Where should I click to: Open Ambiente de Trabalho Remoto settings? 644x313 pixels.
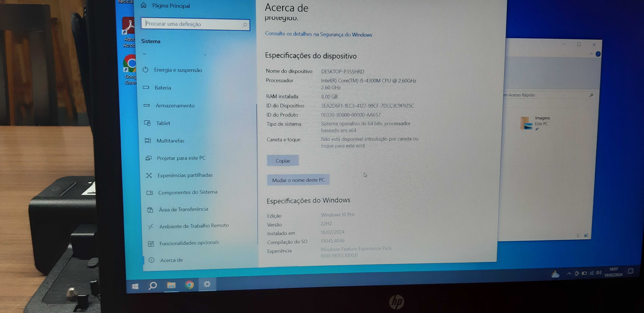(x=194, y=226)
